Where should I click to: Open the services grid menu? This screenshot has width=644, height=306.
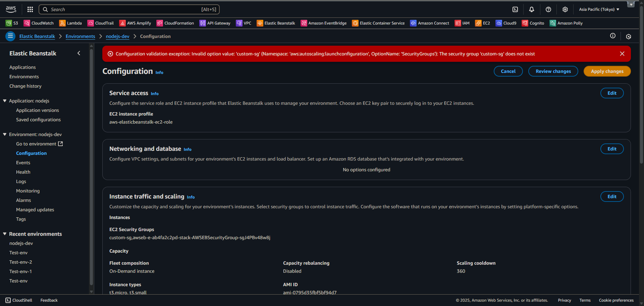click(30, 9)
